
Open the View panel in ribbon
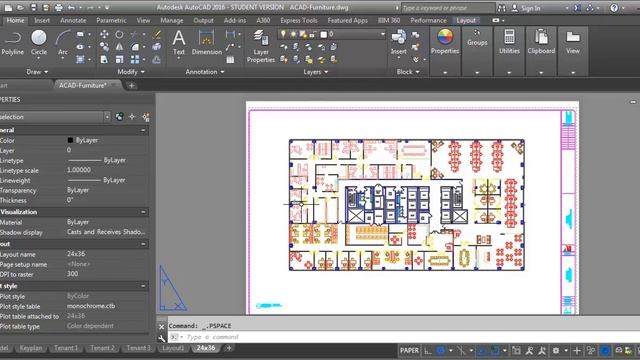[x=573, y=42]
